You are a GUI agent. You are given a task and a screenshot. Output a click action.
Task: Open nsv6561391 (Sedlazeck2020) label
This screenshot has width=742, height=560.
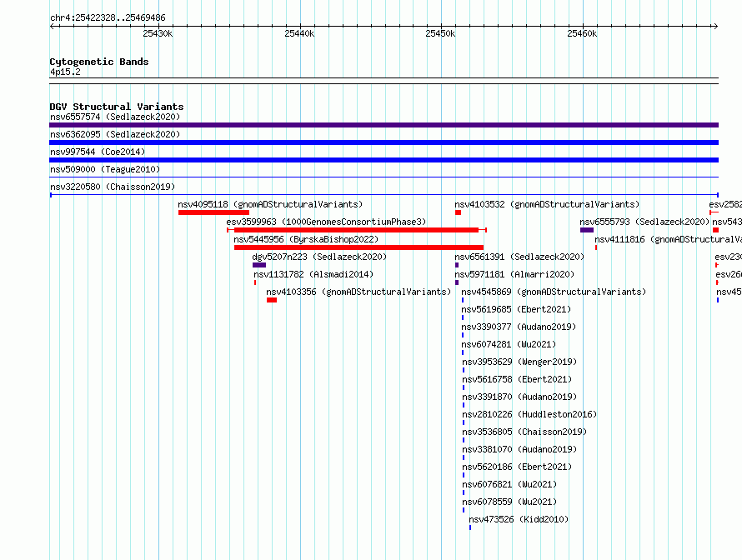pos(519,257)
